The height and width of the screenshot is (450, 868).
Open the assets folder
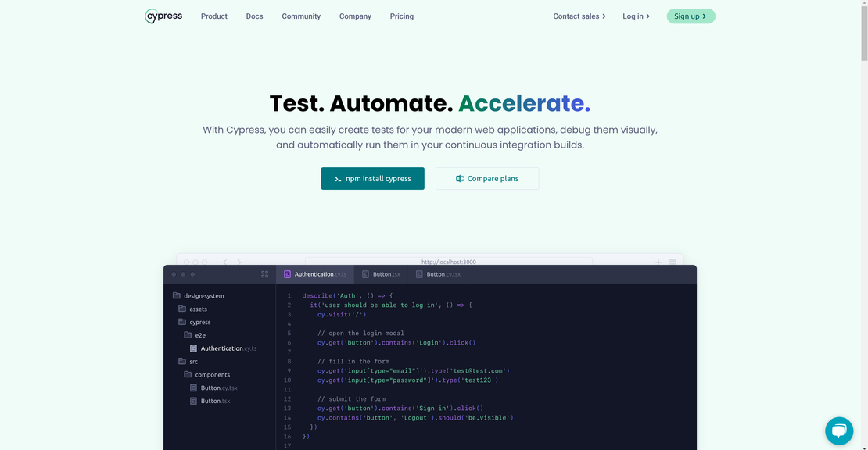pyautogui.click(x=192, y=309)
